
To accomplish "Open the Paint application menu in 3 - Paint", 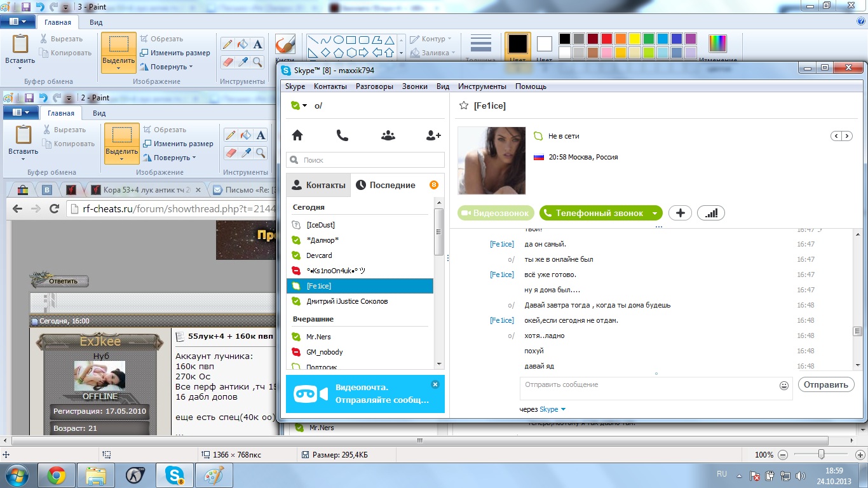I will (18, 22).
